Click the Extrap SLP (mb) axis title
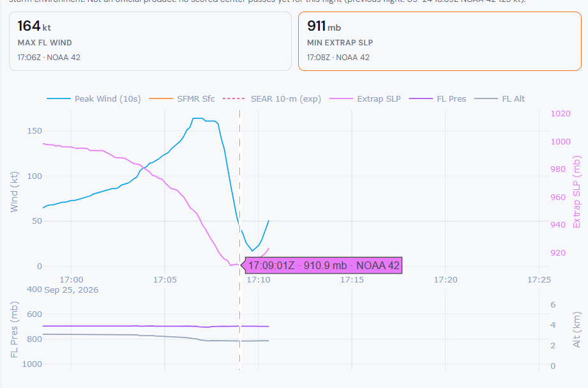This screenshot has width=588, height=388. 577,192
